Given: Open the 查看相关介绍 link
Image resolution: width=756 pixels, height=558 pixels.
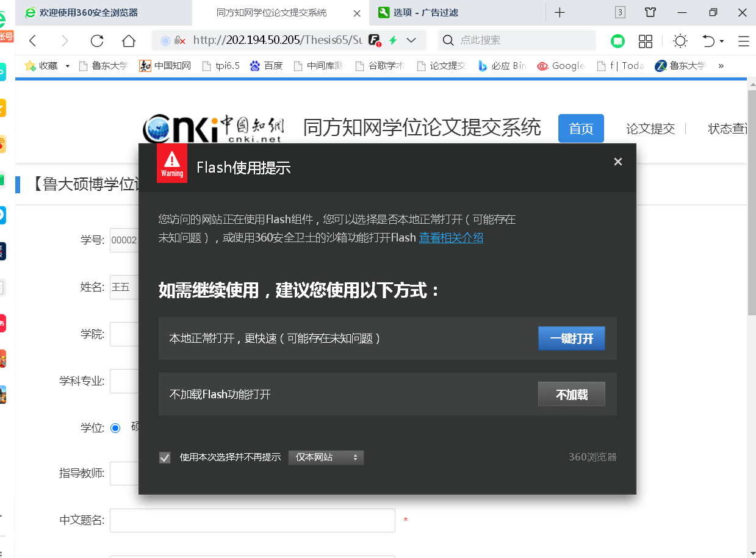Looking at the screenshot, I should (x=451, y=238).
